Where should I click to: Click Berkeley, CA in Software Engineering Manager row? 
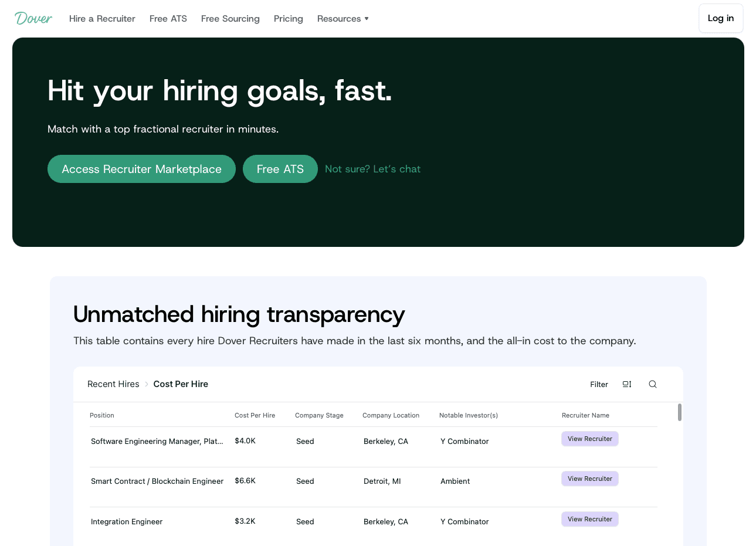click(x=386, y=442)
